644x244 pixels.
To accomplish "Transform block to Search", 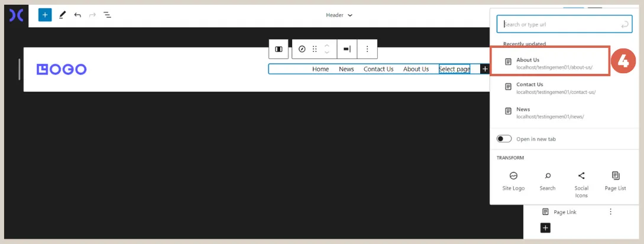I will 548,181.
